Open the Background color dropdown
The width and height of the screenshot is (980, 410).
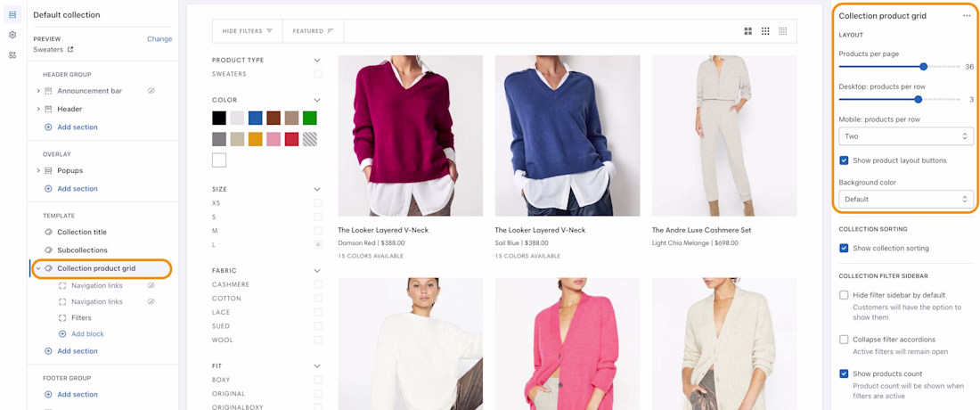coord(906,200)
